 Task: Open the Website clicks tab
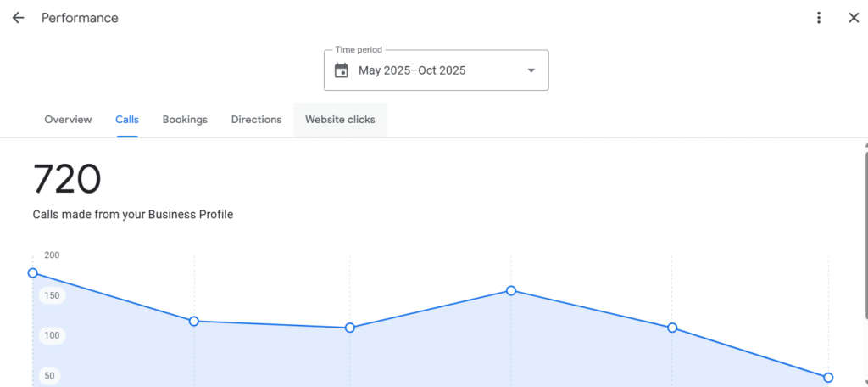340,120
